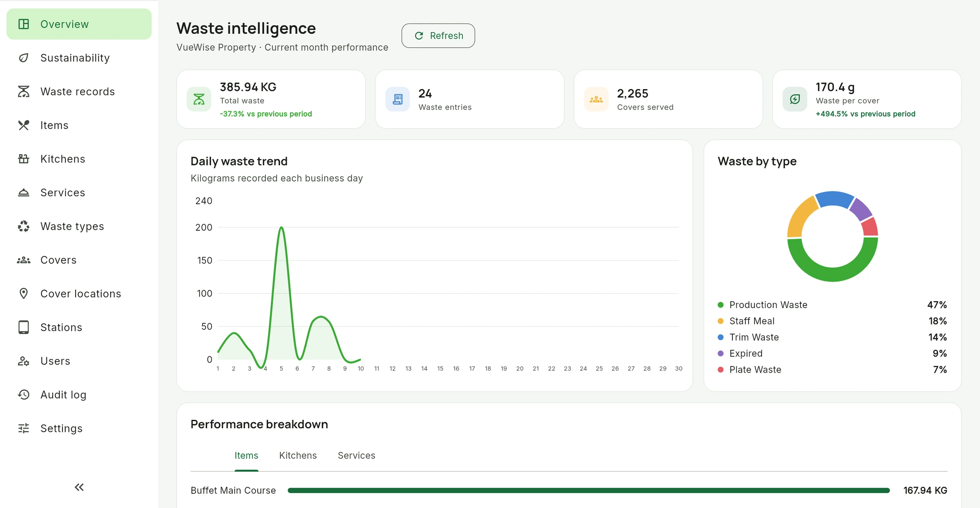Click the Waste entries receipt icon

tap(398, 99)
